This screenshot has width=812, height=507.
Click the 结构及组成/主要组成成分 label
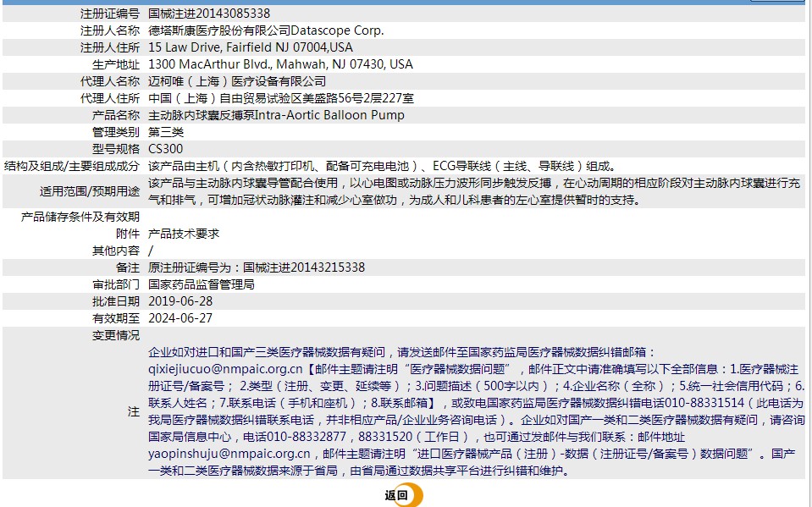[72, 166]
